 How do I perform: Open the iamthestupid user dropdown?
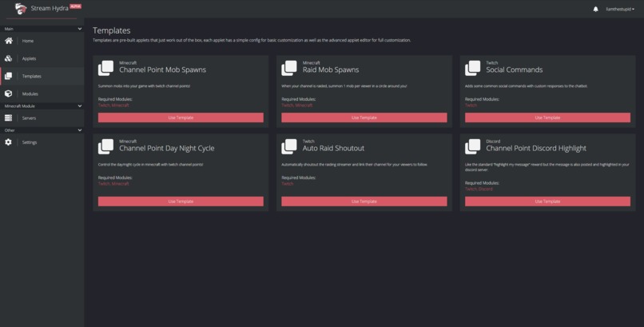[620, 9]
